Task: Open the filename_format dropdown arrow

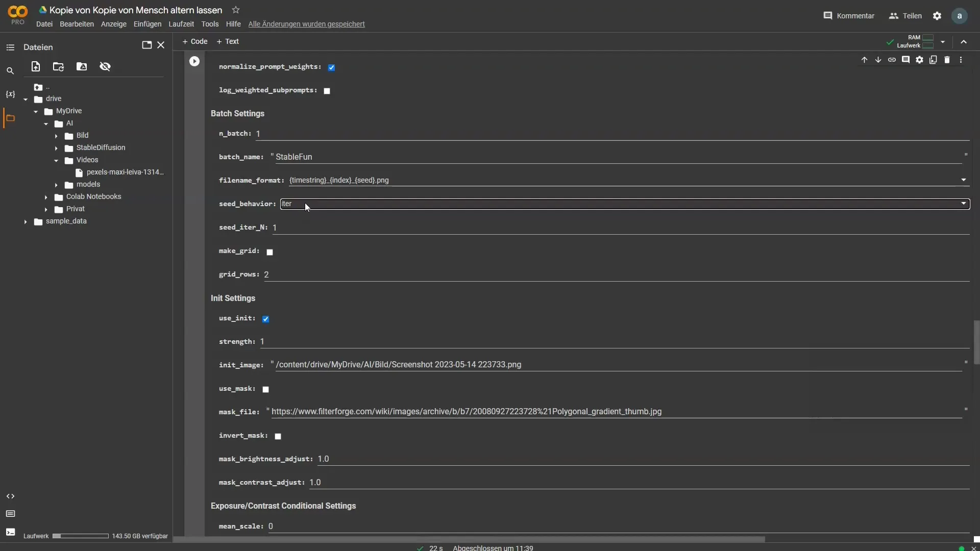Action: pyautogui.click(x=964, y=180)
